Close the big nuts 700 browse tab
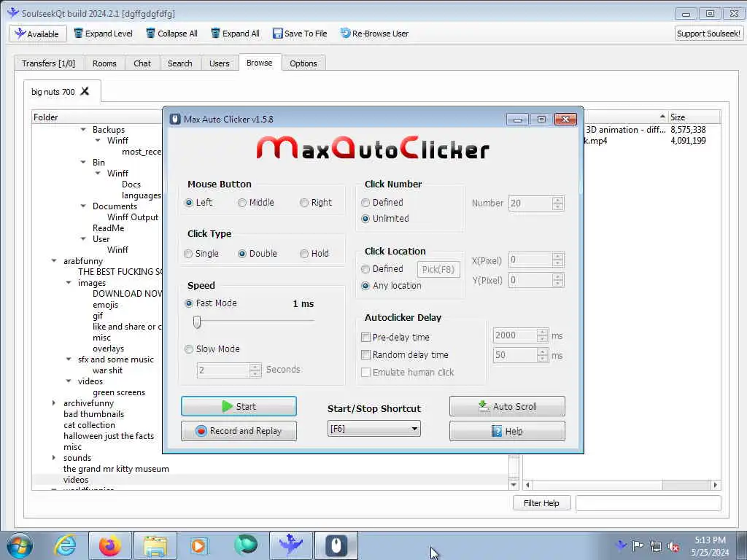This screenshot has width=747, height=560. click(x=85, y=91)
